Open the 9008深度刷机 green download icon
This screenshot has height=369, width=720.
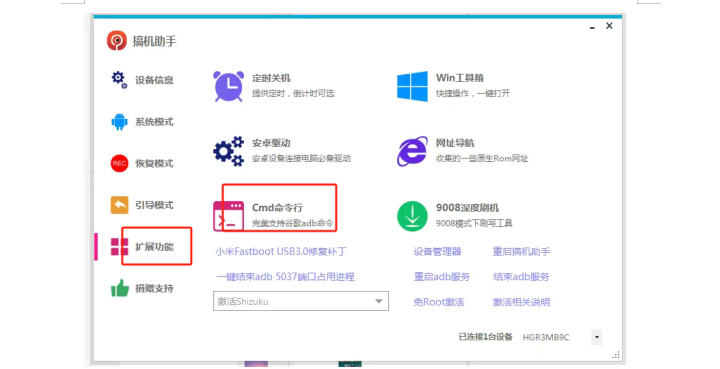[412, 216]
